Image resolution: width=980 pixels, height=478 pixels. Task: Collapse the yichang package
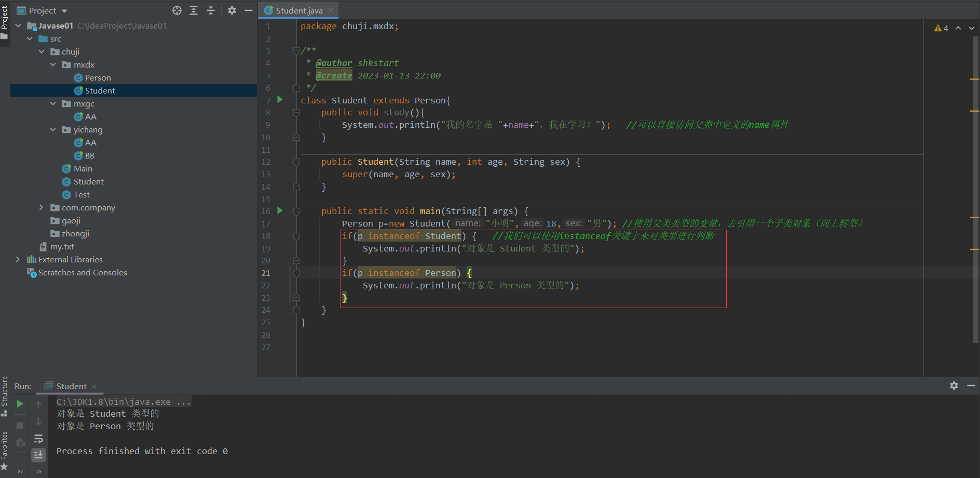[x=53, y=129]
